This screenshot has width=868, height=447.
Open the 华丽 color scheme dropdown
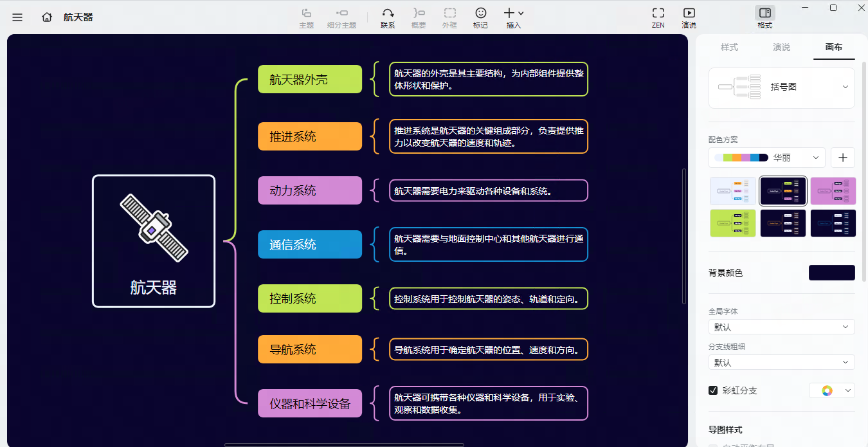(x=767, y=158)
